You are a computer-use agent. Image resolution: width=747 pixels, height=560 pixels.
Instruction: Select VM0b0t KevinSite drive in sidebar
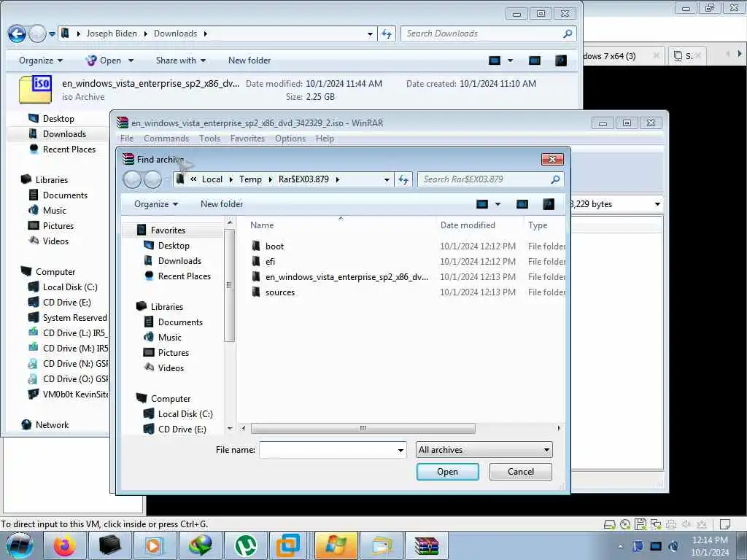click(x=75, y=394)
